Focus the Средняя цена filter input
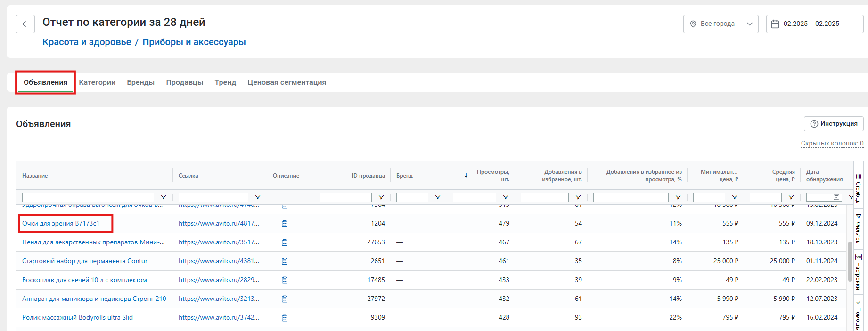 (x=766, y=197)
